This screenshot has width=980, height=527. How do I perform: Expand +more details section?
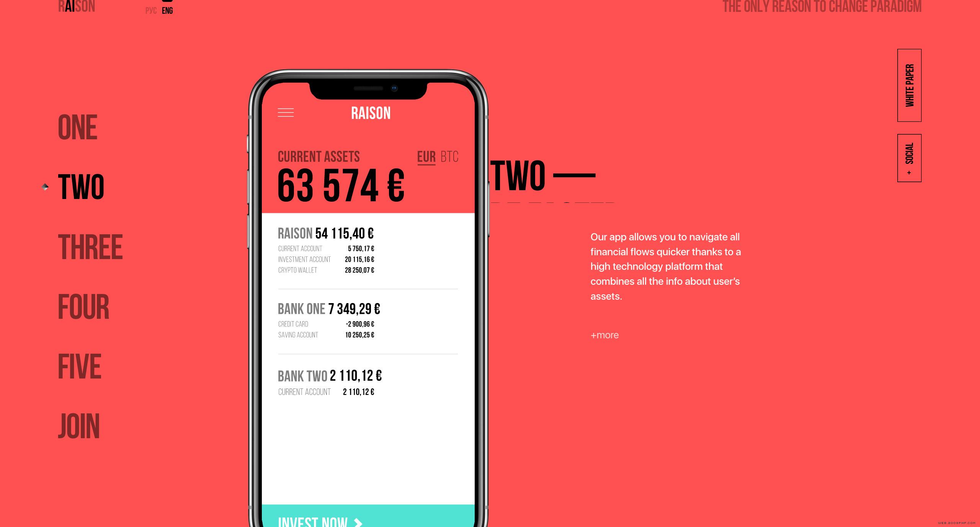coord(604,335)
